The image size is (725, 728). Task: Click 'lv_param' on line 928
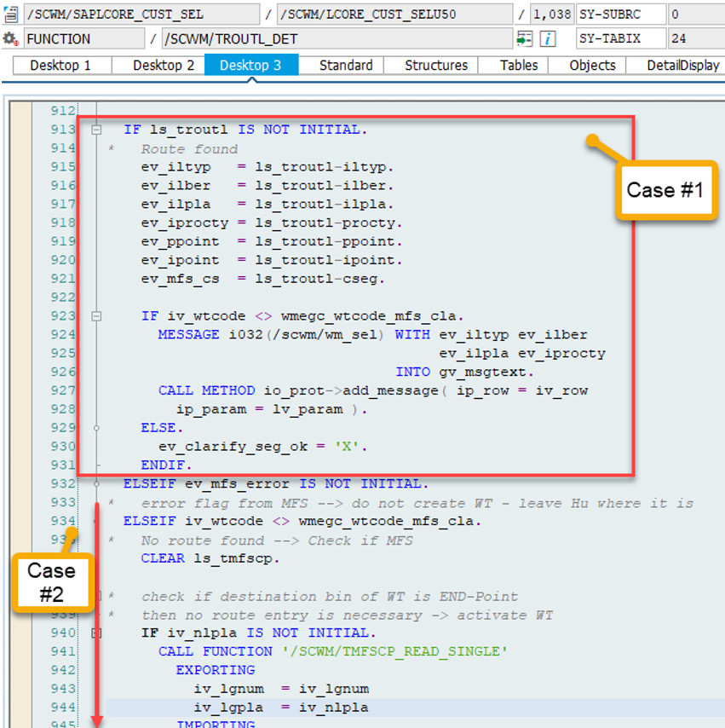tap(308, 409)
